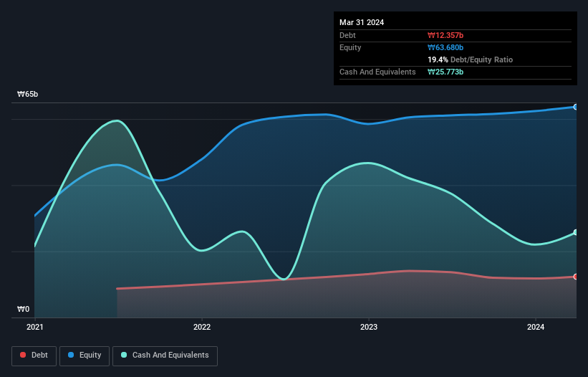
Task: Click the ₩63.680b equity value
Action: pyautogui.click(x=445, y=47)
